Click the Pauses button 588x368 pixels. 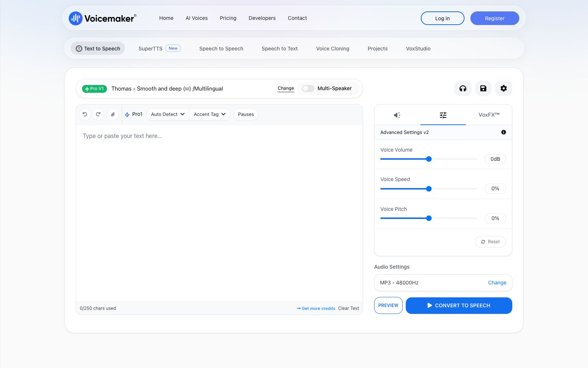[x=246, y=114]
